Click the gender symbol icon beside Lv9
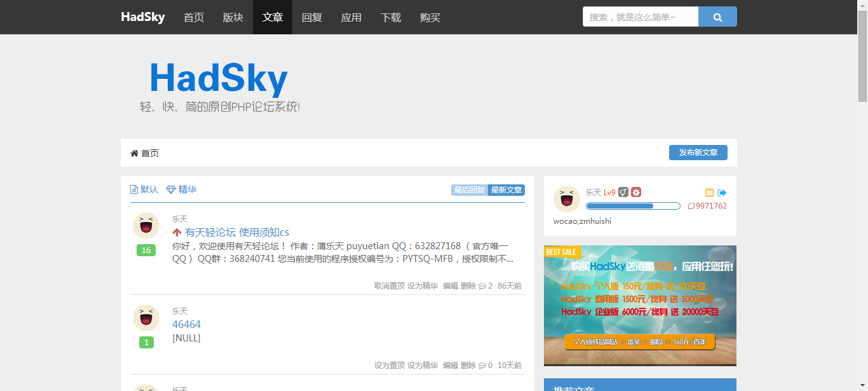The height and width of the screenshot is (391, 868). (x=623, y=192)
